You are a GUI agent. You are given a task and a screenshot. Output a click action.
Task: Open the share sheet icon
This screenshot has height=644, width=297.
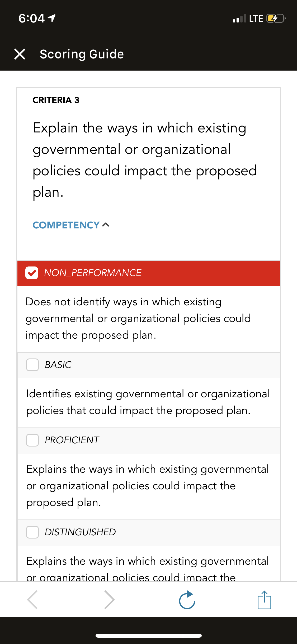pos(264,600)
